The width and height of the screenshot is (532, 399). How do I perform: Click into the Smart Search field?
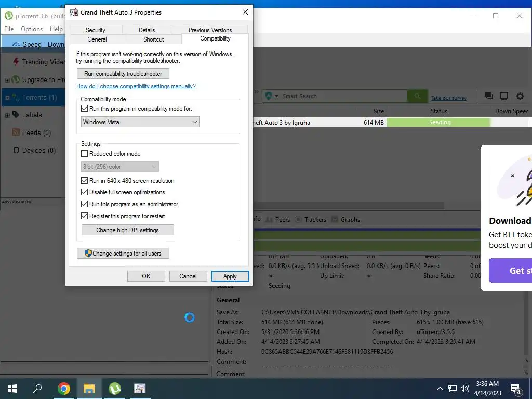coord(344,96)
